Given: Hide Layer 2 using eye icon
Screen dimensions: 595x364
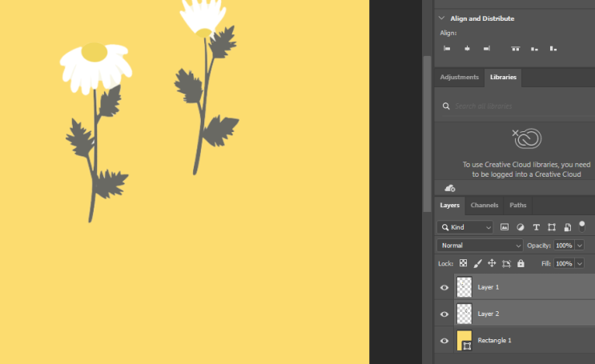Looking at the screenshot, I should click(x=444, y=314).
